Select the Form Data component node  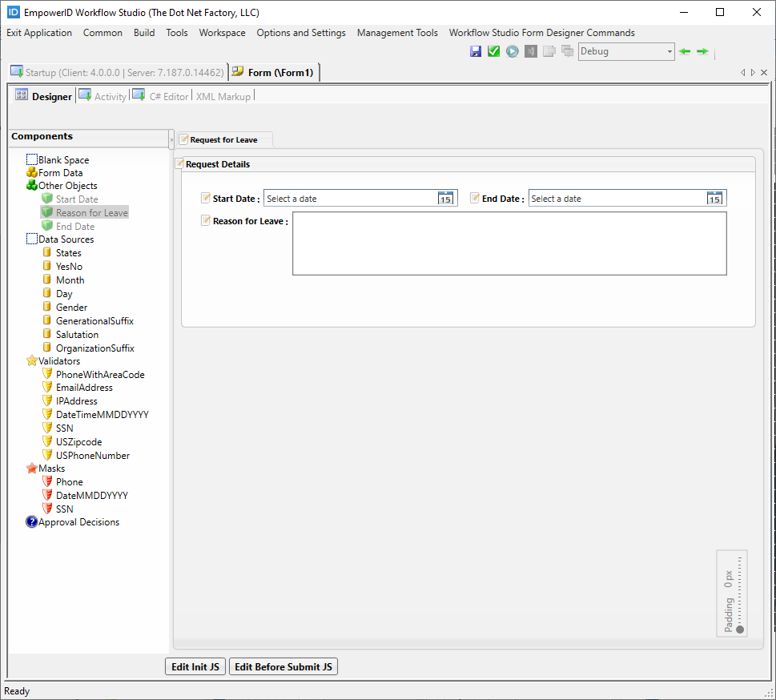[x=60, y=173]
